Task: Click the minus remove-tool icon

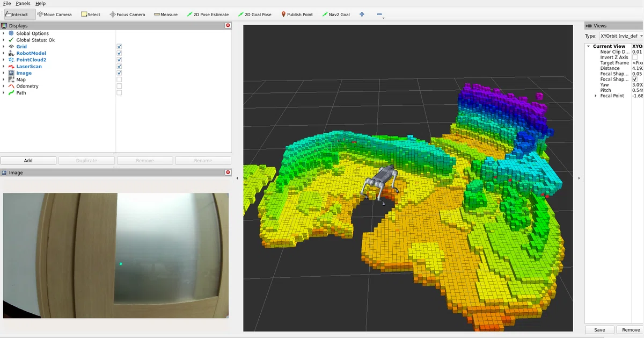Action: [x=379, y=15]
